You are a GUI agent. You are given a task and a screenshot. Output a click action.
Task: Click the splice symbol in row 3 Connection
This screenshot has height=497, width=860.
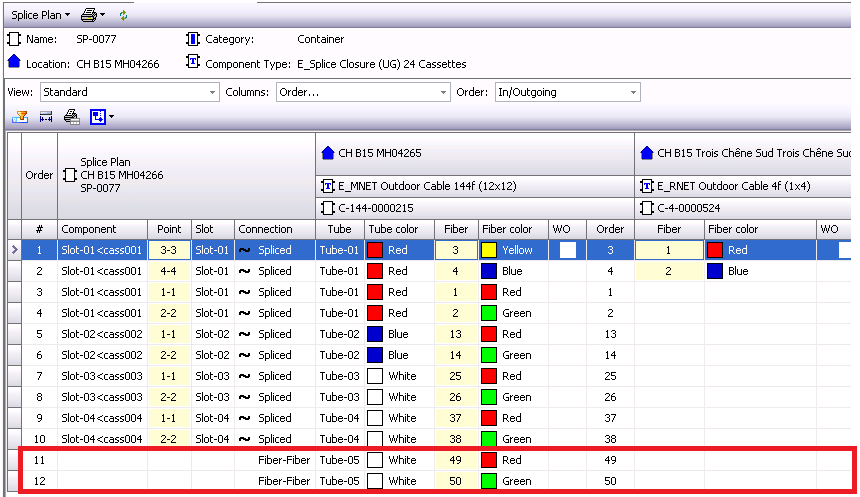pos(245,292)
